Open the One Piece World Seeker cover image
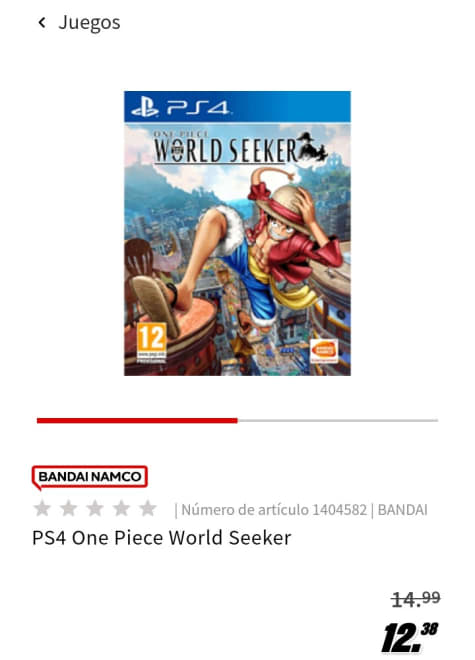475x660 pixels. point(237,233)
